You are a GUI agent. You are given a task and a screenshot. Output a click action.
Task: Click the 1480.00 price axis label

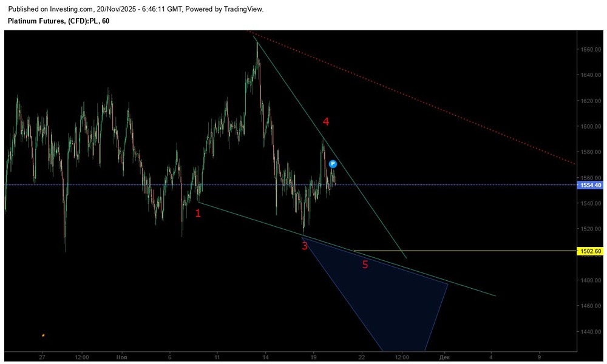point(590,280)
